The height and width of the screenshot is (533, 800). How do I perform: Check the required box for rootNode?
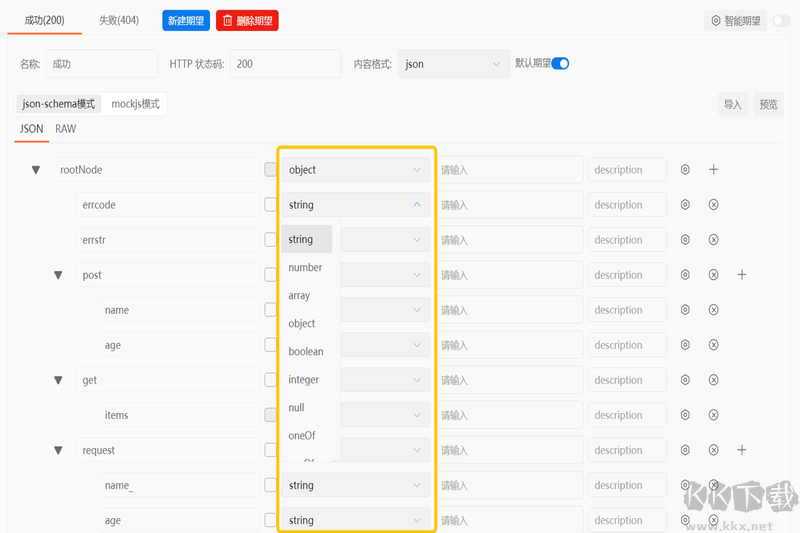270,169
